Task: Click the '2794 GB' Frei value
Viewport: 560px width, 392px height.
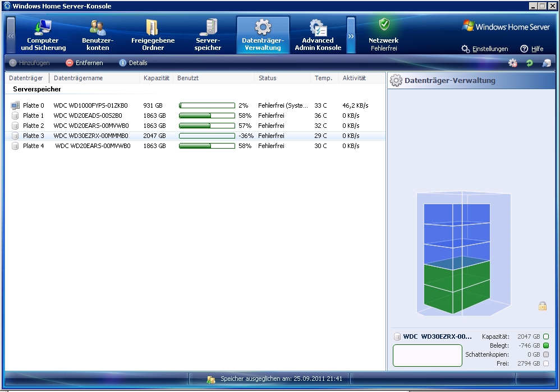Action: 529,363
